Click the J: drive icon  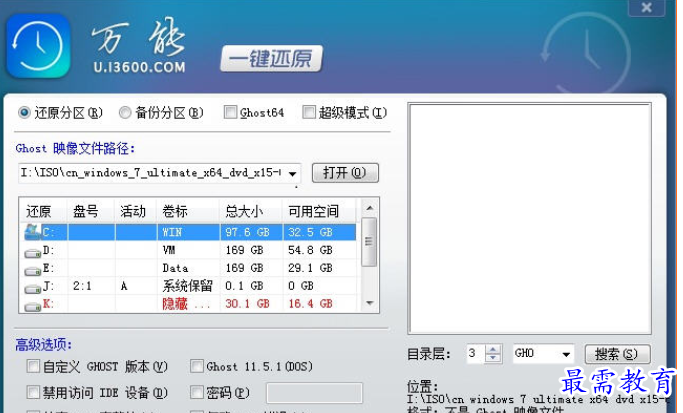coord(33,288)
